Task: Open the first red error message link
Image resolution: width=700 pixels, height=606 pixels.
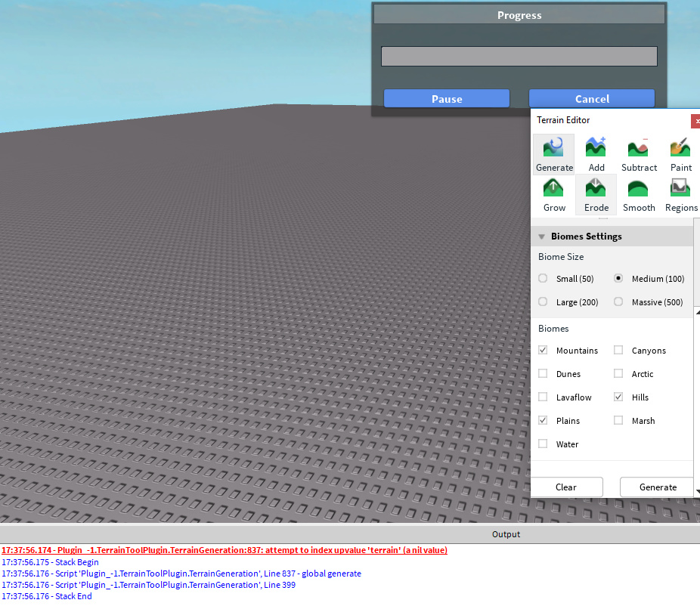Action: coord(224,550)
